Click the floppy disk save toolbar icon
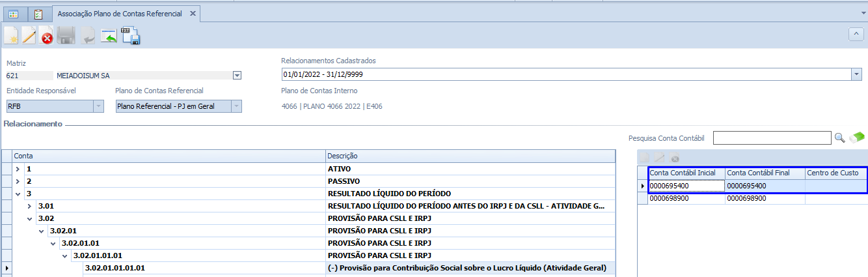This screenshot has height=277, width=868. [x=66, y=36]
